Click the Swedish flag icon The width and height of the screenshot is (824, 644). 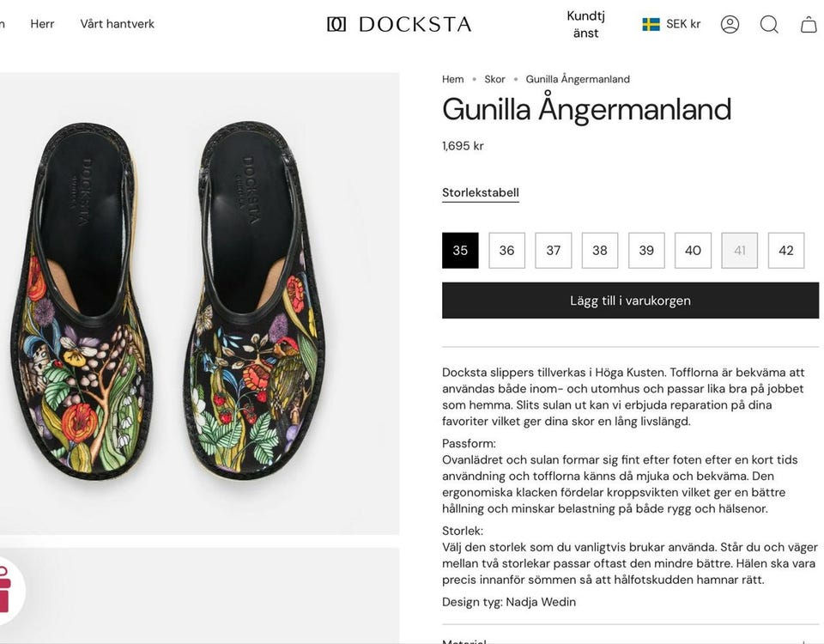click(x=651, y=24)
